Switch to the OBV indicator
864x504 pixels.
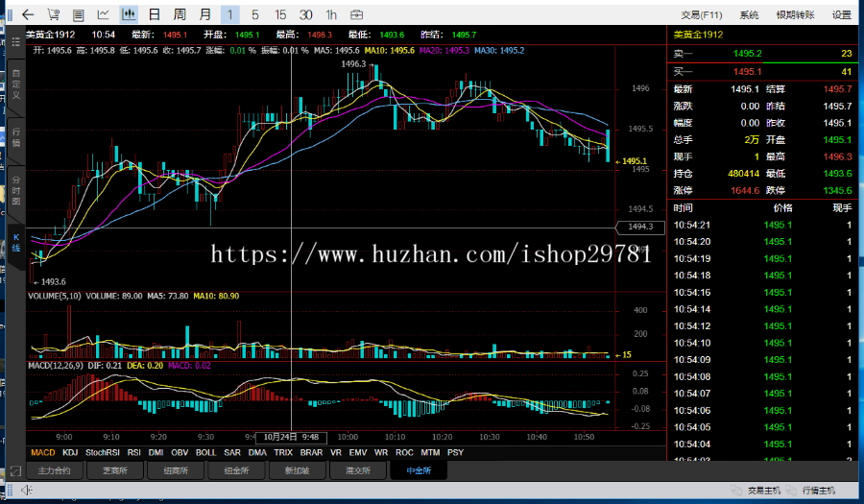180,453
